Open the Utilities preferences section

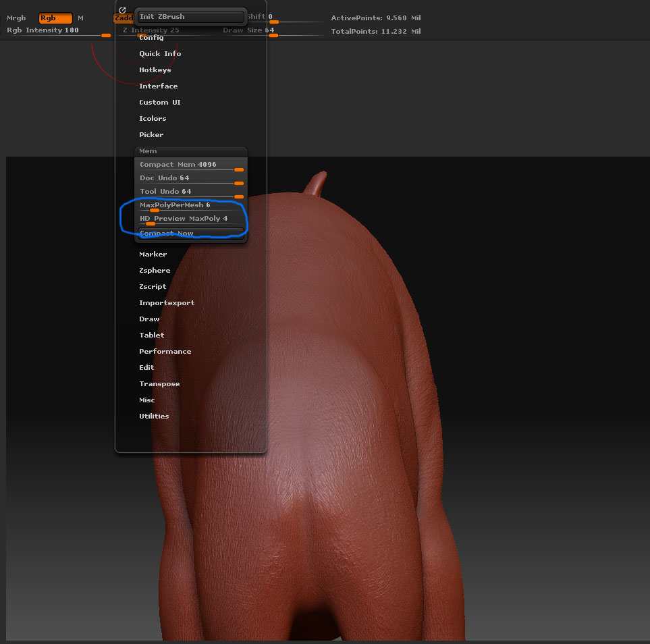(154, 416)
